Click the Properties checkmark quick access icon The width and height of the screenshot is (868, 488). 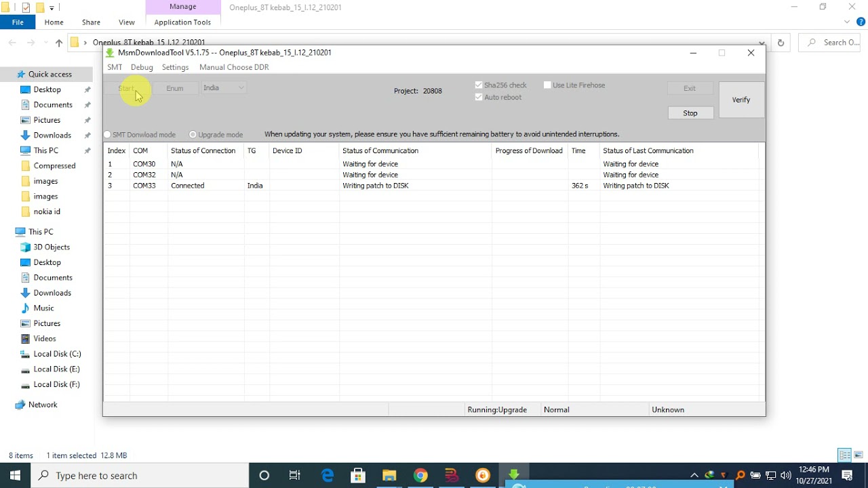click(x=26, y=7)
